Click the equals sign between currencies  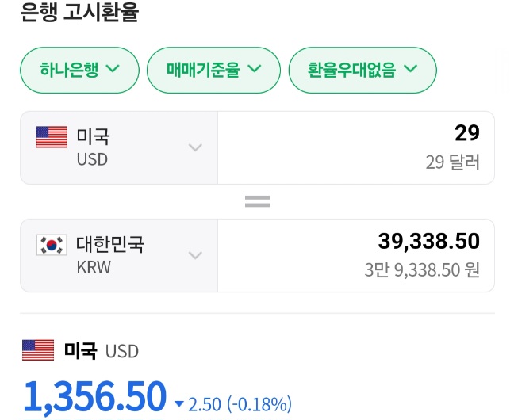(x=257, y=201)
